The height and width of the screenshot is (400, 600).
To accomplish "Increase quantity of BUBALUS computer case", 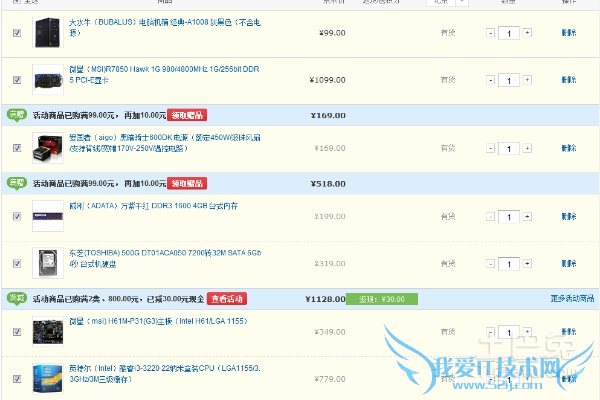I will [x=527, y=33].
